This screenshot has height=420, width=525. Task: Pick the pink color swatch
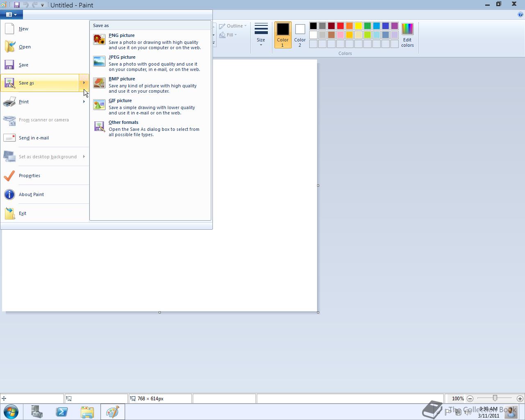click(340, 35)
